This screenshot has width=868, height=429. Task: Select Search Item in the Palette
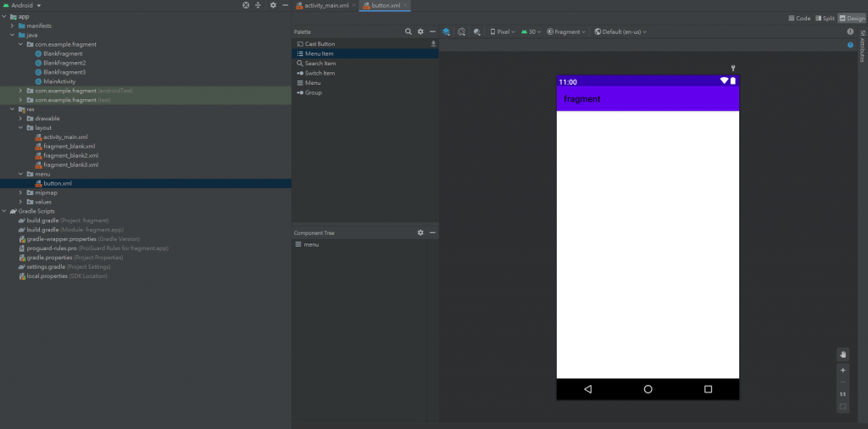pyautogui.click(x=320, y=64)
